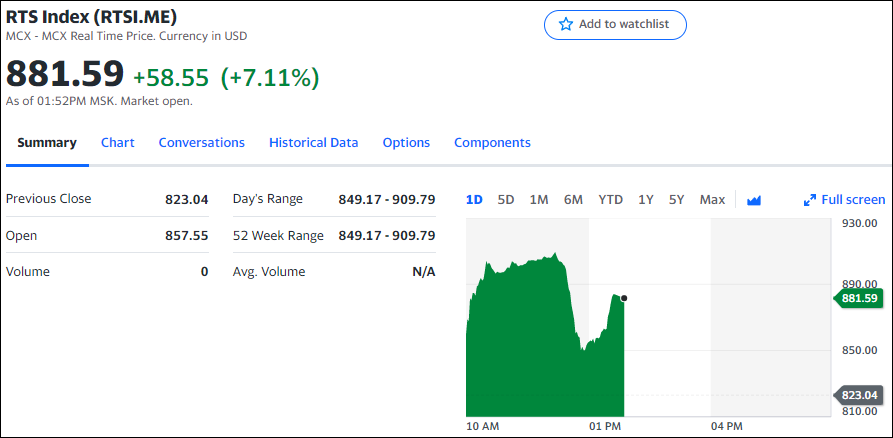This screenshot has width=893, height=438.
Task: Click the star icon on watchlist button
Action: point(566,24)
